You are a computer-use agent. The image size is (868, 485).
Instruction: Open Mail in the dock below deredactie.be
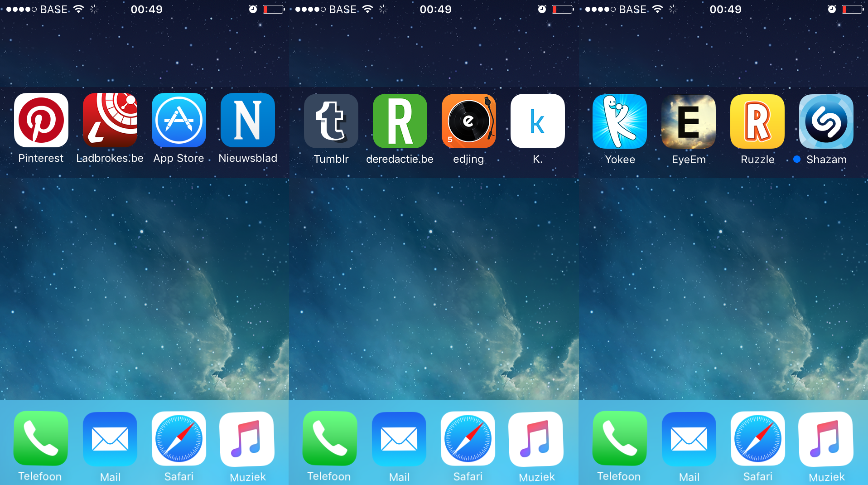[x=399, y=438]
